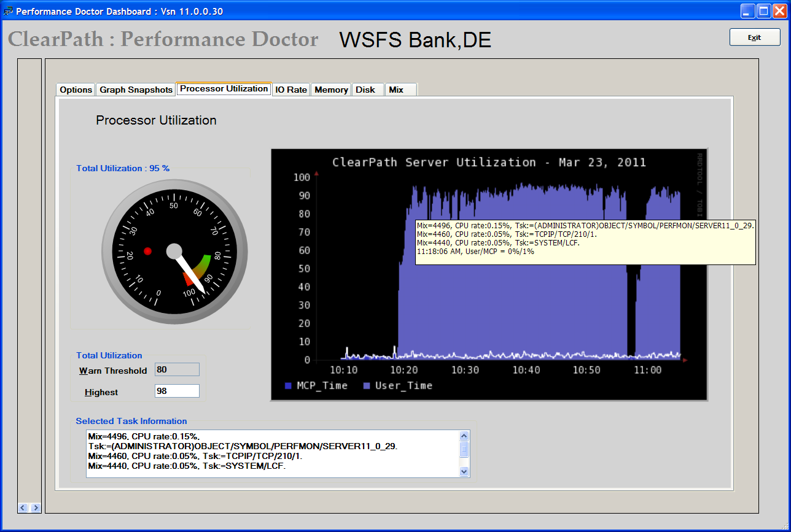Open the Mix tab
Viewport: 791px width, 532px height.
pos(400,90)
